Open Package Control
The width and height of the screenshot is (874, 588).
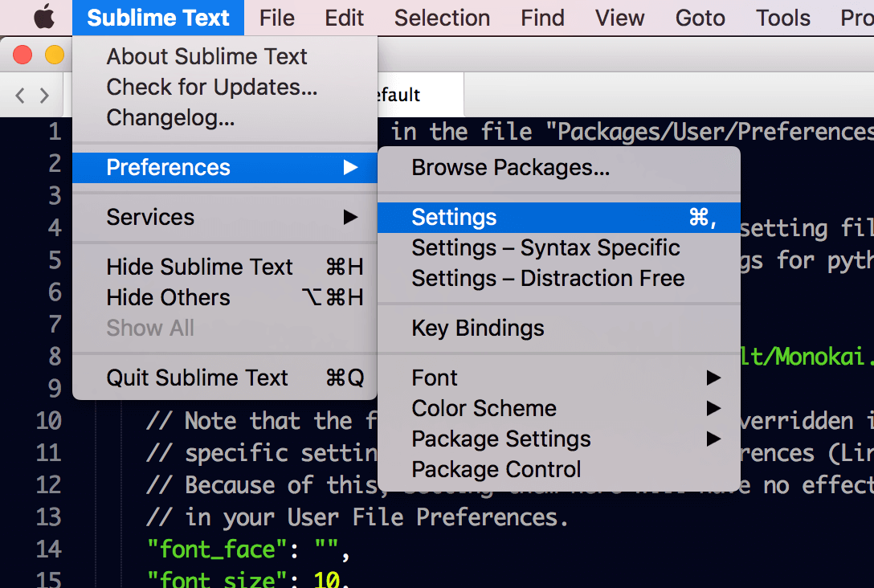[x=558, y=470]
